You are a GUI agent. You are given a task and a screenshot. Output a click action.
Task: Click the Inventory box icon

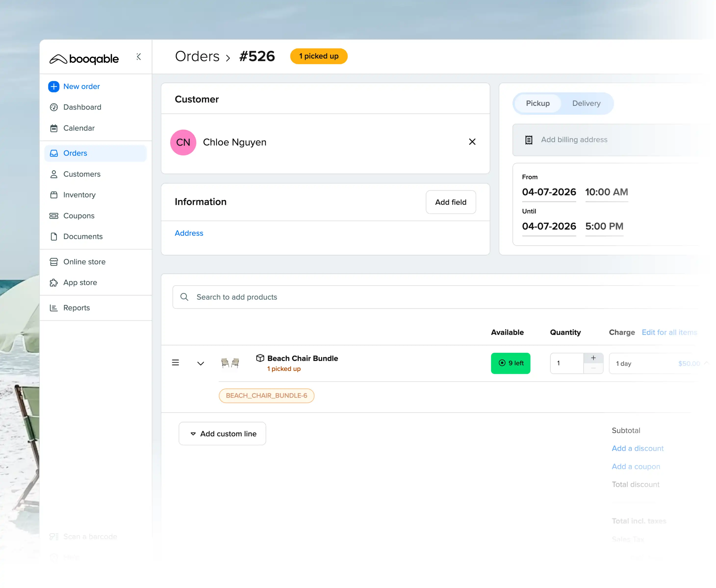[53, 195]
